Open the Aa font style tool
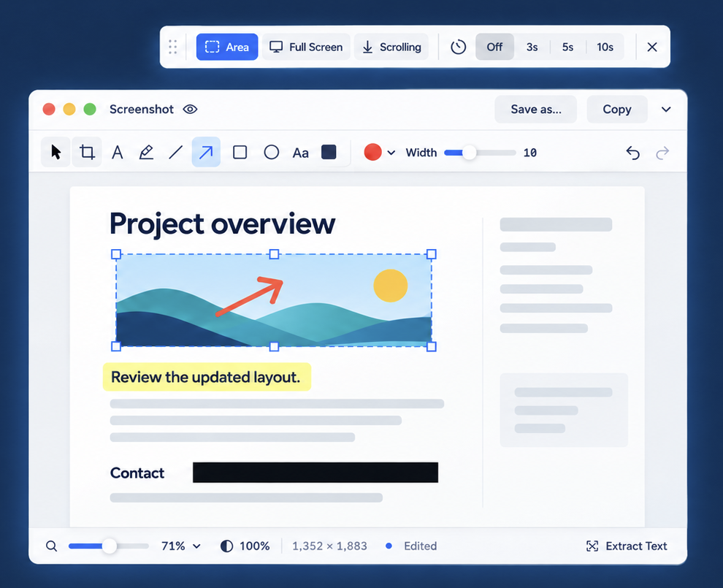723x588 pixels. [301, 153]
